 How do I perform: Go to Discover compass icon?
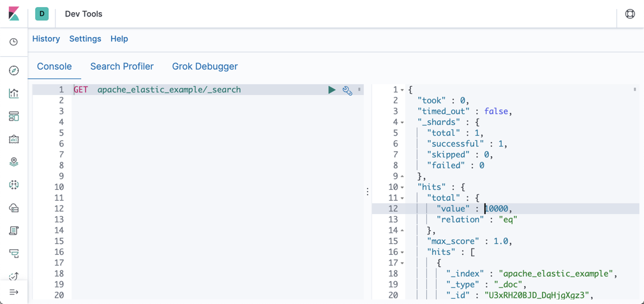(13, 71)
